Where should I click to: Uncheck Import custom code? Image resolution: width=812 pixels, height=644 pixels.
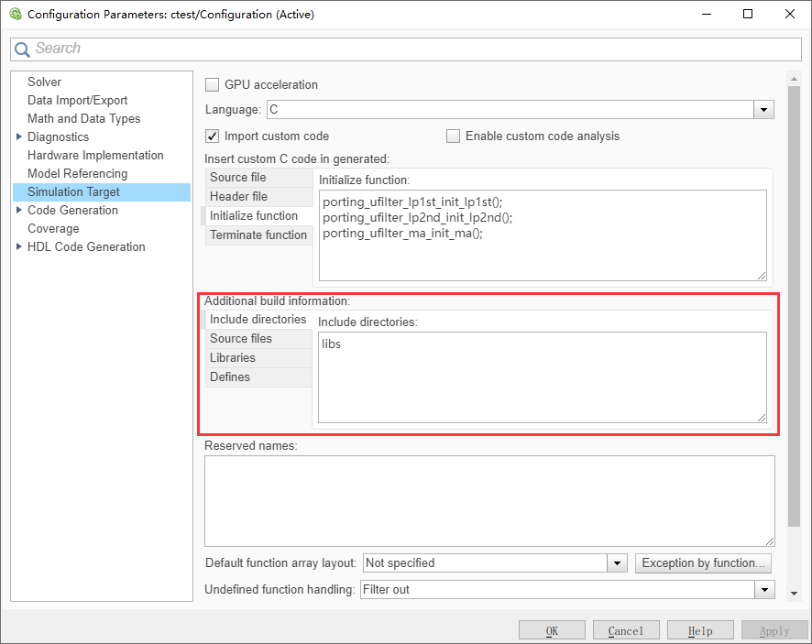point(212,136)
